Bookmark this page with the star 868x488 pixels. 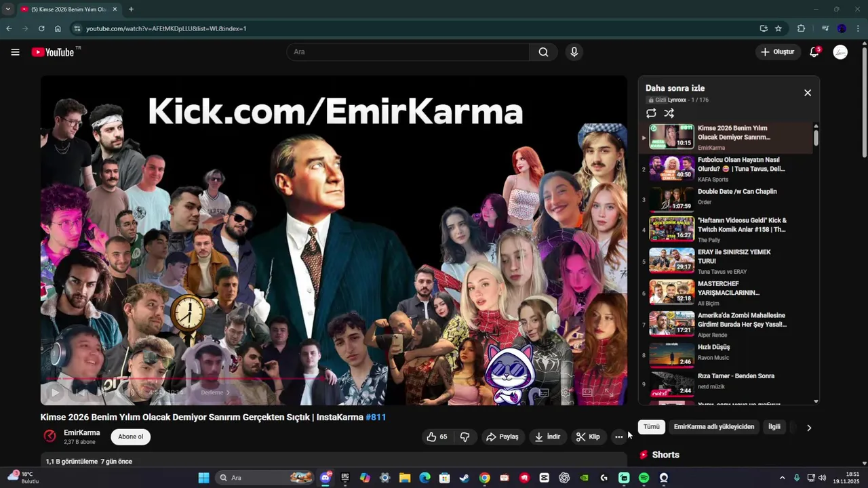tap(778, 28)
